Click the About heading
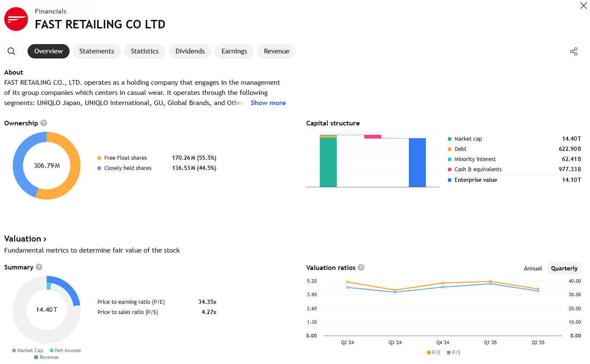This screenshot has height=364, width=590. point(14,72)
